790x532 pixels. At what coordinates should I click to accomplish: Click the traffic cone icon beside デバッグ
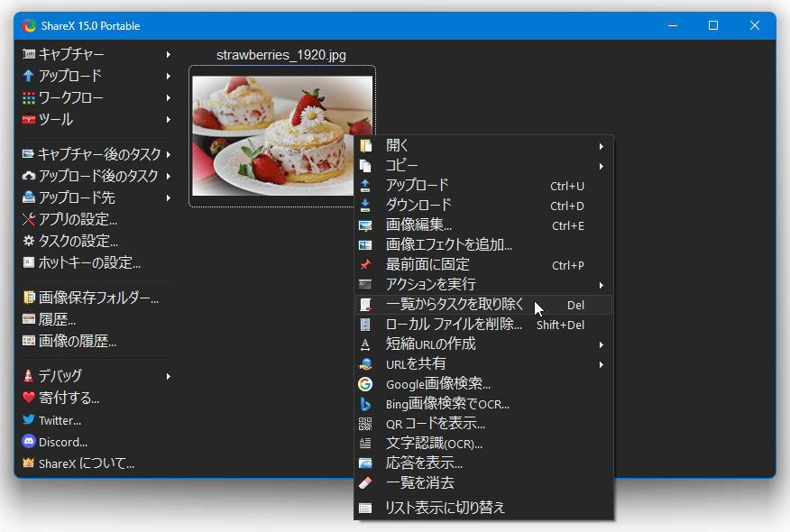click(28, 375)
